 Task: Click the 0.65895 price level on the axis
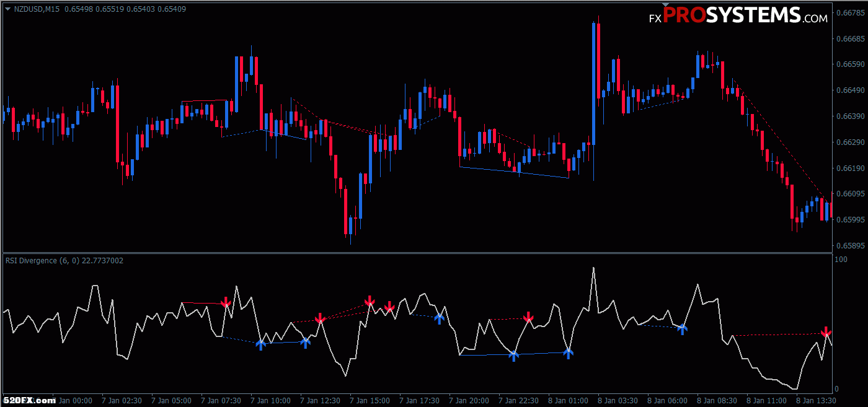click(x=850, y=245)
